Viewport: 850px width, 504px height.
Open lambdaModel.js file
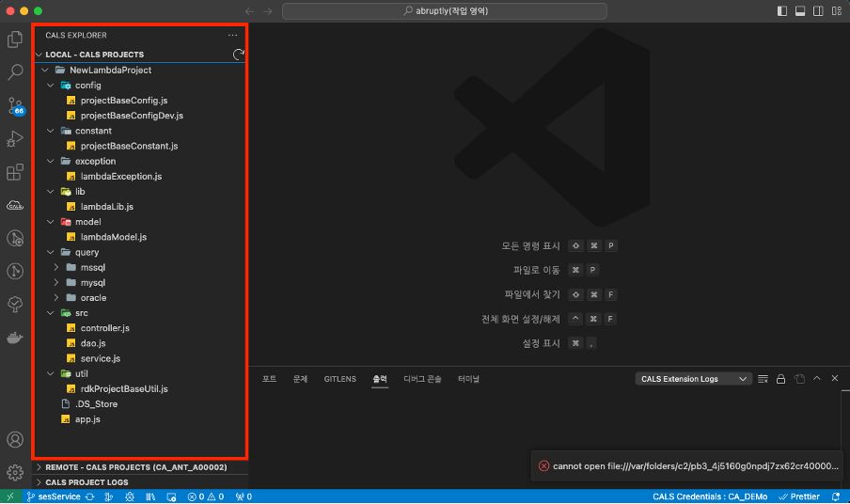click(113, 237)
